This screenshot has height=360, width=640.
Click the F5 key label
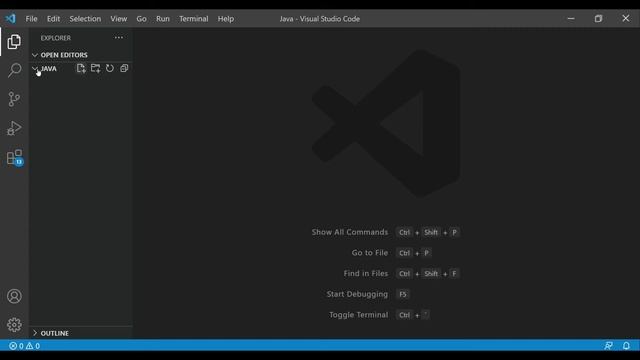point(403,294)
